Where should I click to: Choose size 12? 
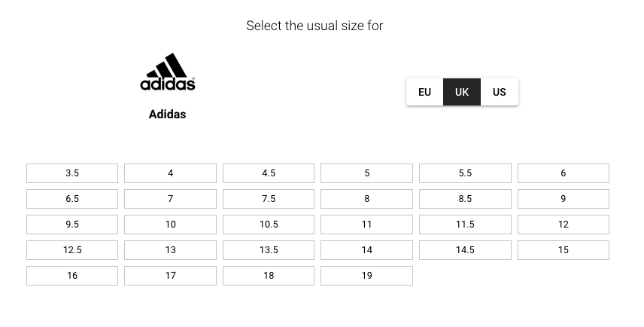(563, 225)
